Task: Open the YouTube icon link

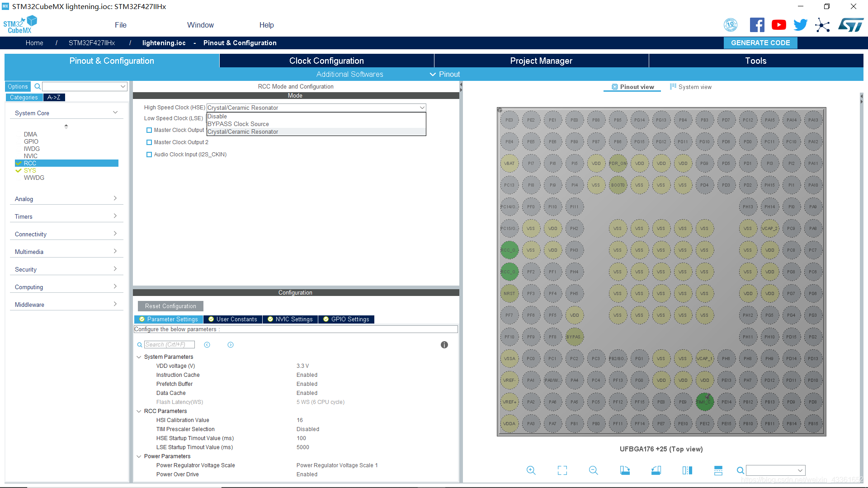Action: tap(778, 25)
